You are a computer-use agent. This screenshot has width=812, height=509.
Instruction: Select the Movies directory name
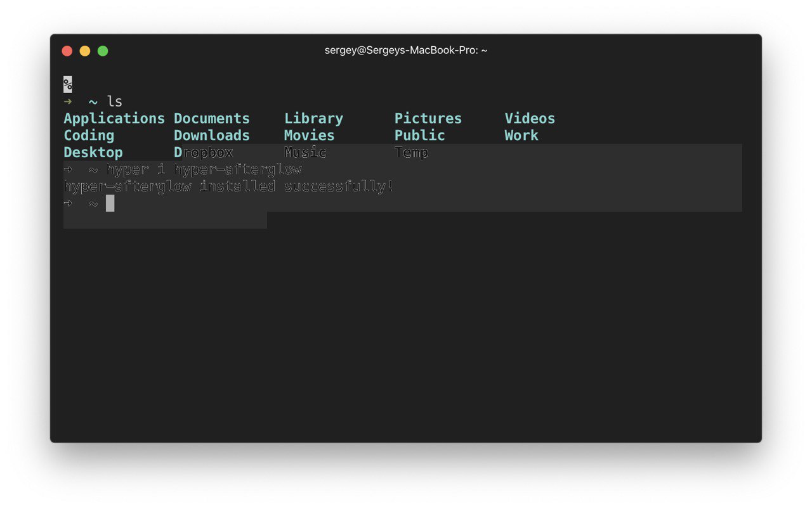(x=309, y=136)
